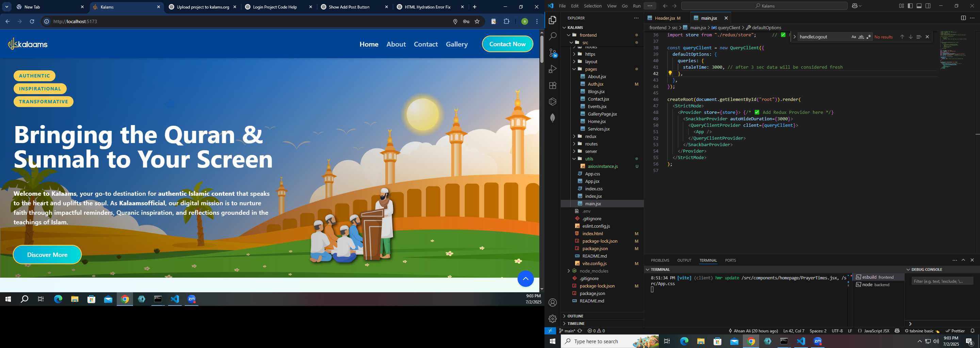The height and width of the screenshot is (348, 980).
Task: Reload the Kalams page in Chrome
Action: [x=32, y=22]
